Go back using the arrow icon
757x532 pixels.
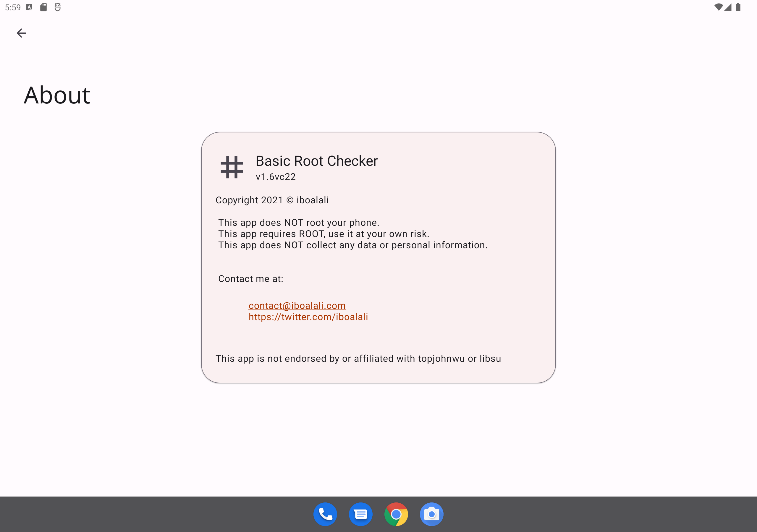(21, 33)
